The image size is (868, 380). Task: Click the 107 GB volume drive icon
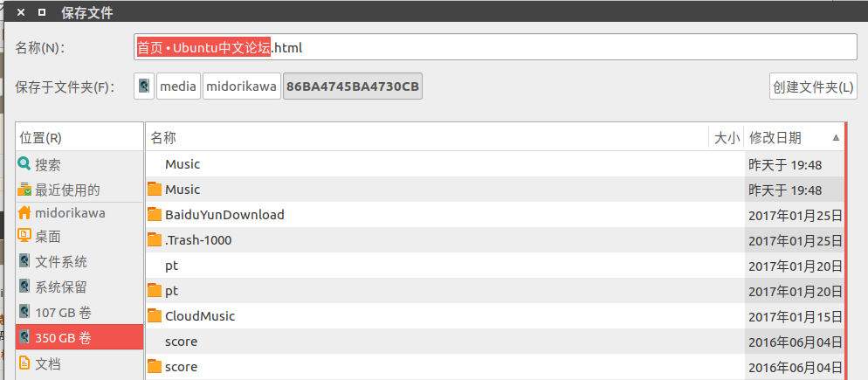[x=24, y=312]
